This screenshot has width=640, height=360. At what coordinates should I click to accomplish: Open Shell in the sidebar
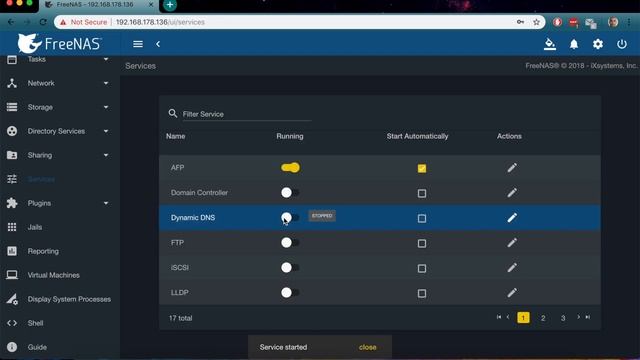tap(35, 323)
